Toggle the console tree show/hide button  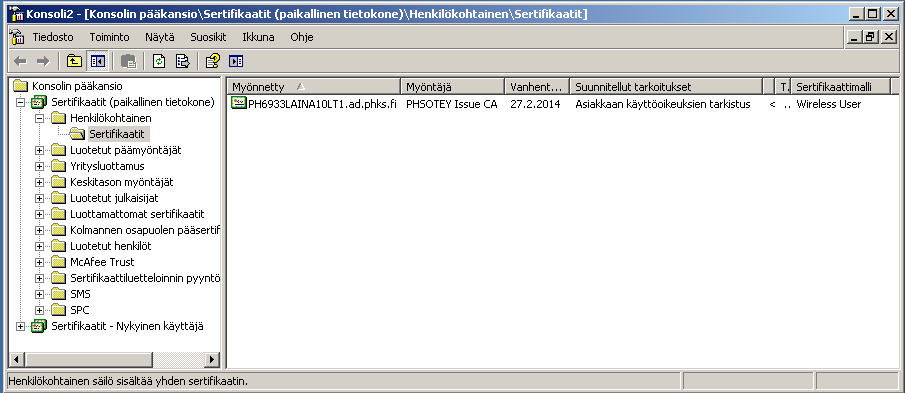98,61
